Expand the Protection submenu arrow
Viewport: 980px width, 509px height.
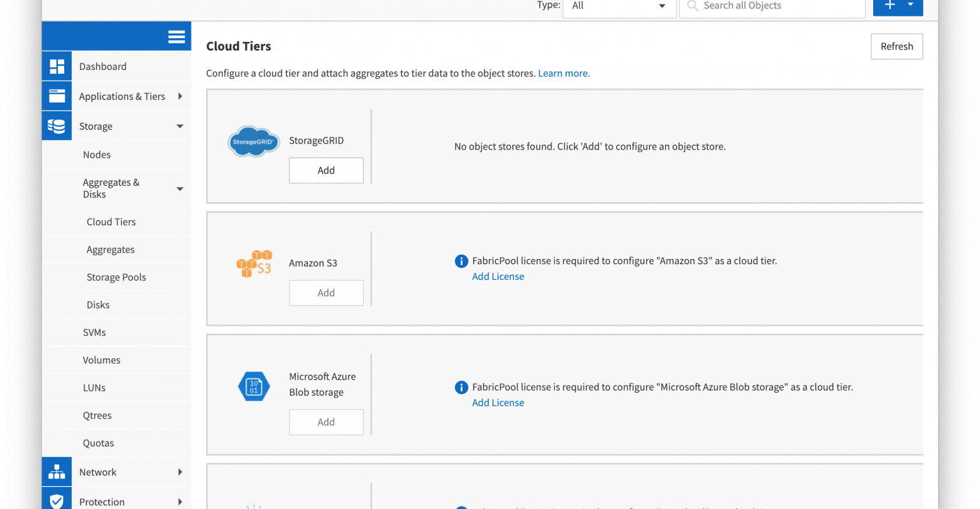180,501
